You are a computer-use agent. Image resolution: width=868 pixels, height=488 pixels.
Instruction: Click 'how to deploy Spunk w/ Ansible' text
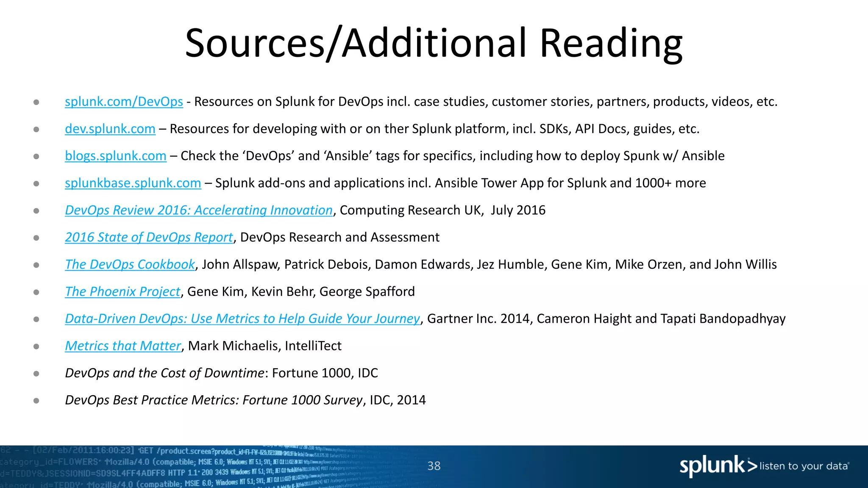point(630,156)
